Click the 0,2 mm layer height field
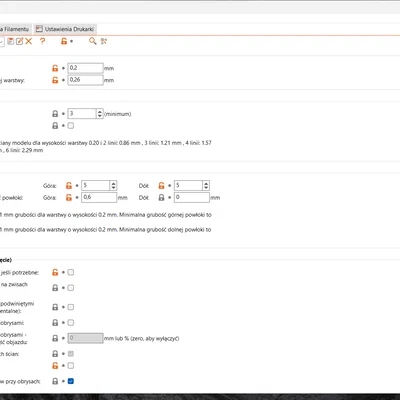This screenshot has height=400, width=400. [85, 68]
